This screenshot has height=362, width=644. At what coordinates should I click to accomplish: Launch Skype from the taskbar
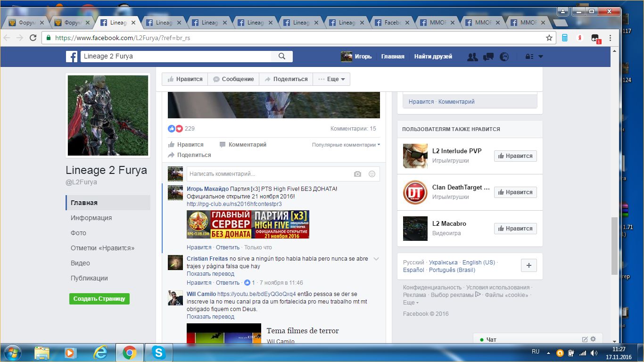(x=158, y=352)
